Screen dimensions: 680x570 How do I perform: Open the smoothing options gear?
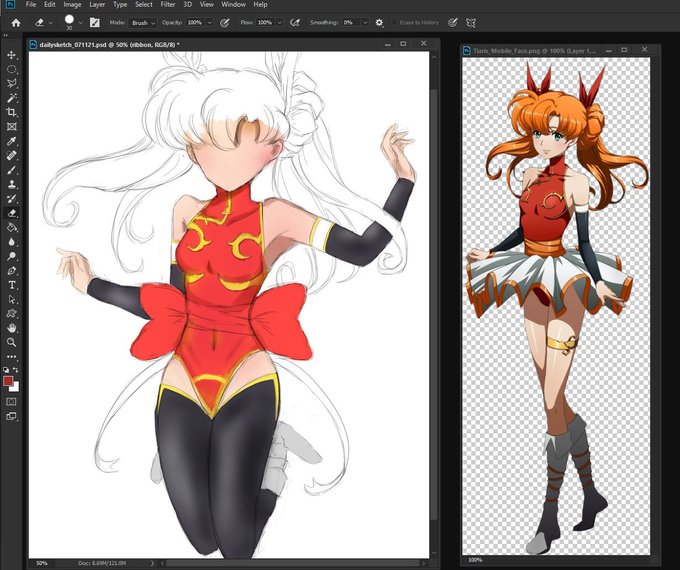[379, 23]
